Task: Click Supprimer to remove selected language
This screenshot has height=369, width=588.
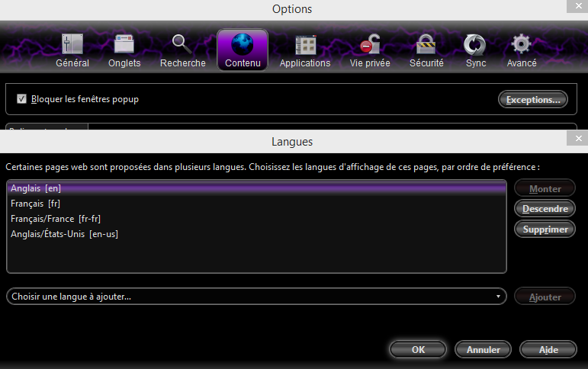Action: (545, 229)
